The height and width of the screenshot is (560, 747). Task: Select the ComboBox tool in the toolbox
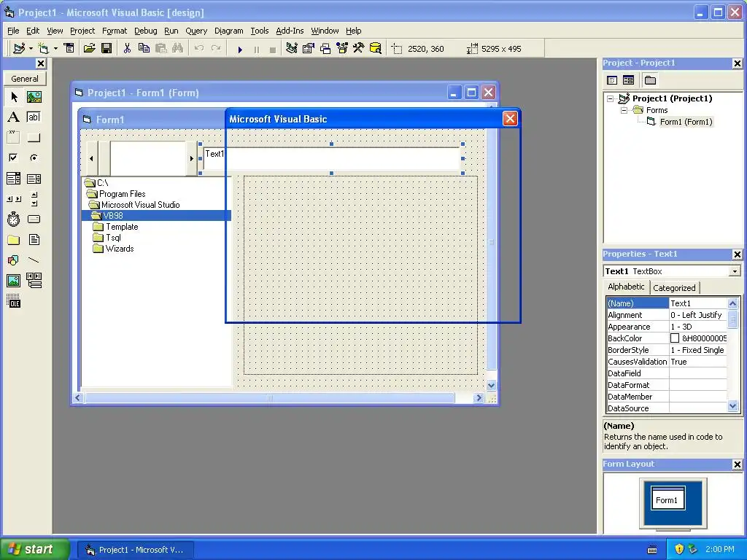(14, 179)
